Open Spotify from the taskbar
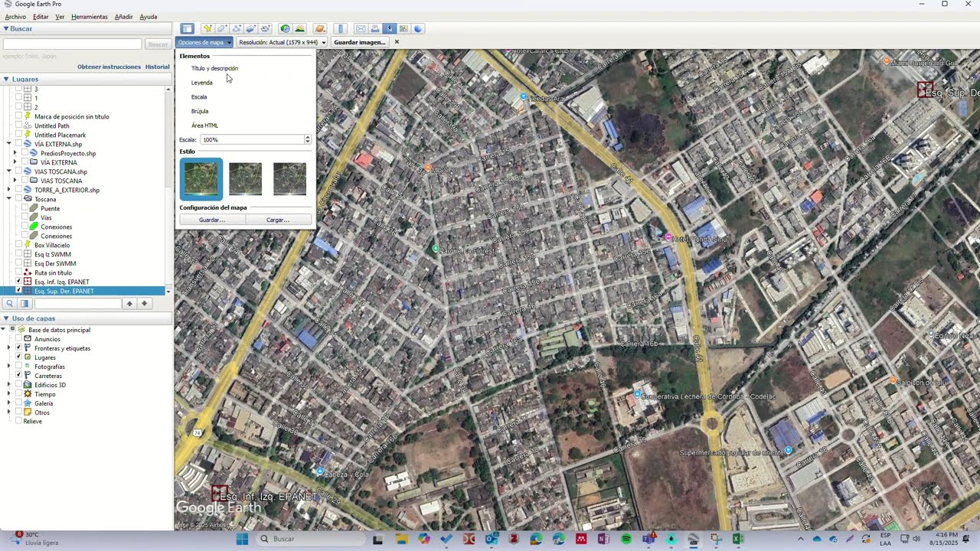 [626, 539]
